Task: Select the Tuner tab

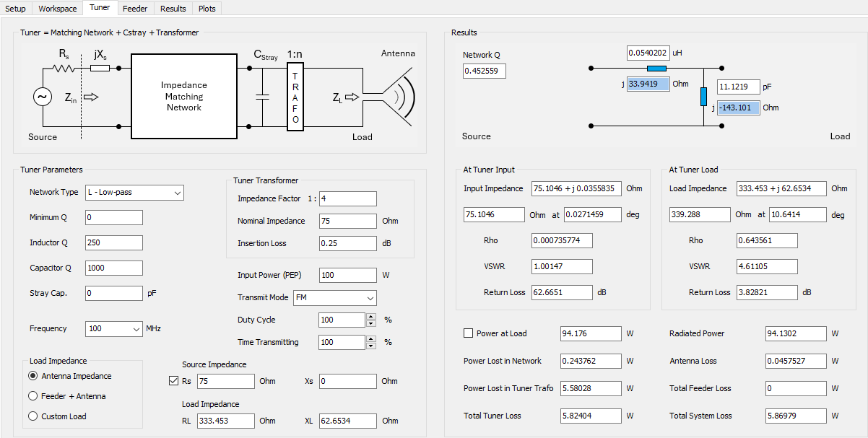Action: click(x=100, y=8)
